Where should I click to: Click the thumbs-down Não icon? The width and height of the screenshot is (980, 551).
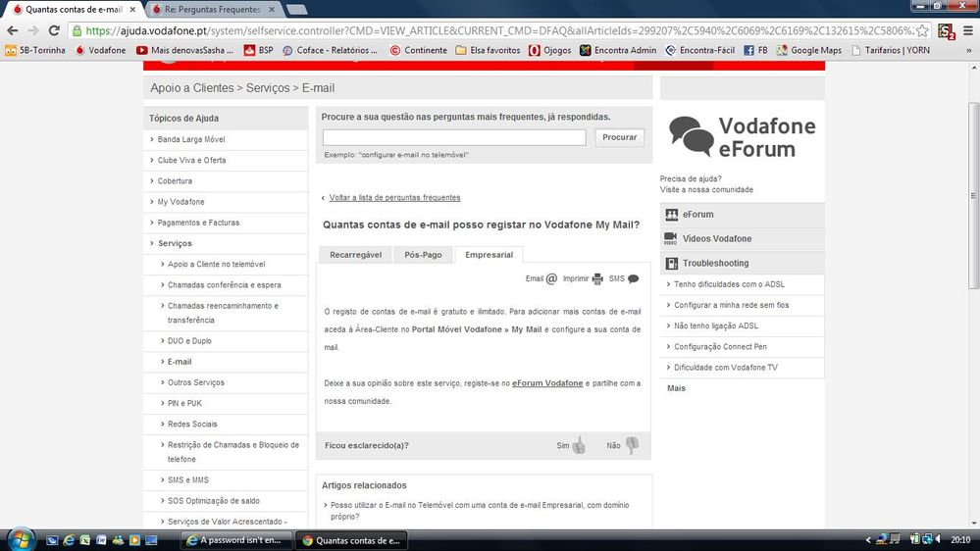pos(632,445)
